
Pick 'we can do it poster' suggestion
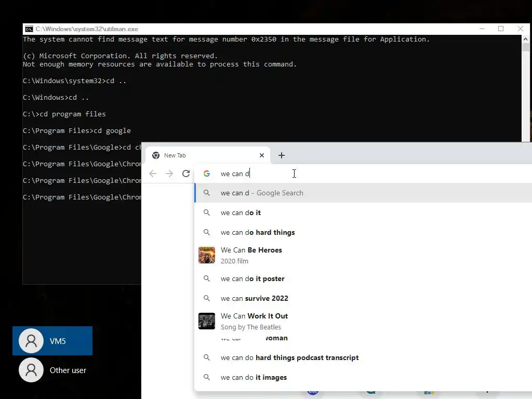[363, 278]
